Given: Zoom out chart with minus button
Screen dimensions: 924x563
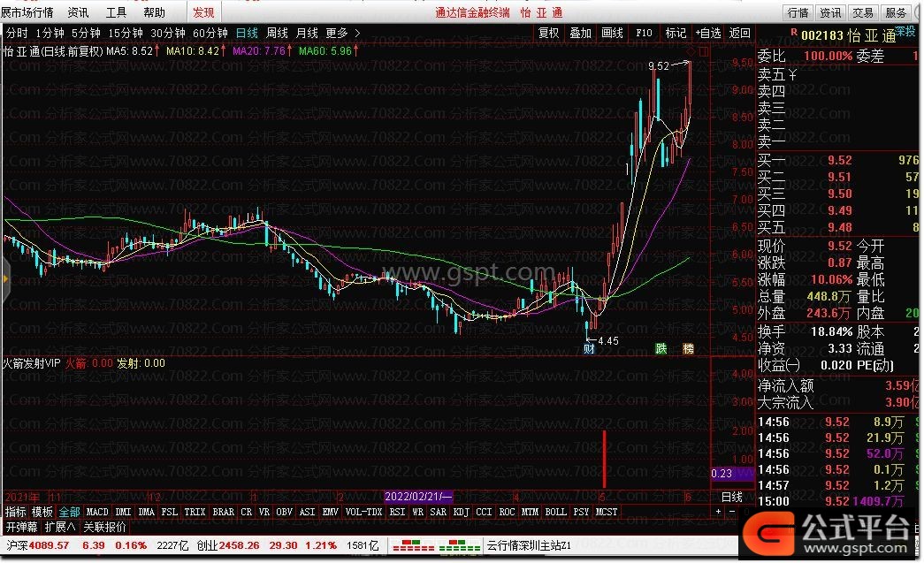Looking at the screenshot, I should point(732,511).
